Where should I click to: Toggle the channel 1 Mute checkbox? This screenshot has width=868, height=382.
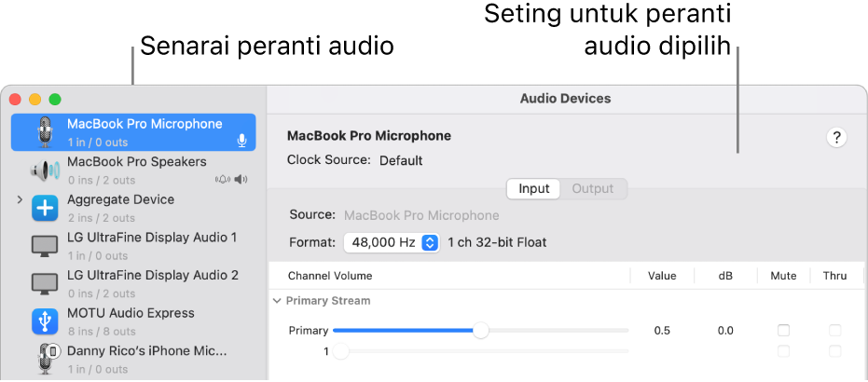click(x=783, y=351)
